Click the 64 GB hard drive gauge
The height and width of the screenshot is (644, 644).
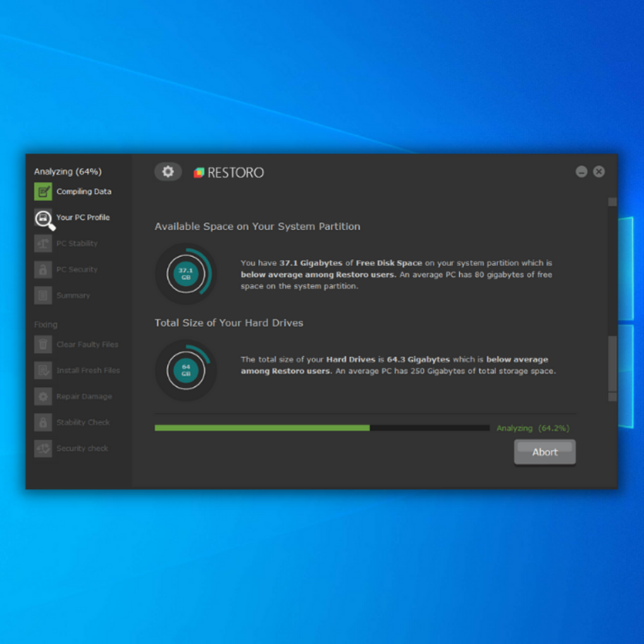click(x=186, y=370)
